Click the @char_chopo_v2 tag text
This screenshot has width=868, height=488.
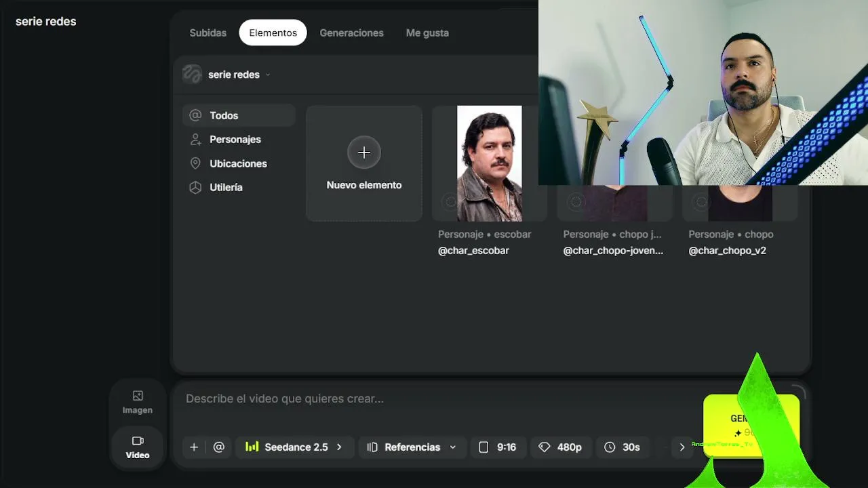point(728,251)
